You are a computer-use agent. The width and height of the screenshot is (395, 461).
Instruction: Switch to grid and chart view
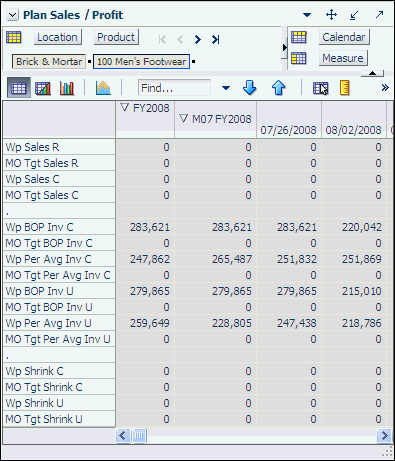pyautogui.click(x=43, y=88)
